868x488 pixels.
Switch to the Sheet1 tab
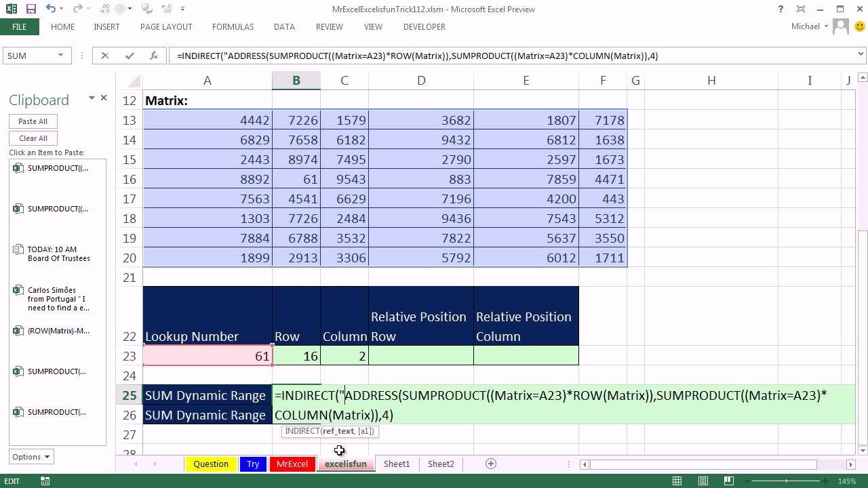[x=397, y=464]
